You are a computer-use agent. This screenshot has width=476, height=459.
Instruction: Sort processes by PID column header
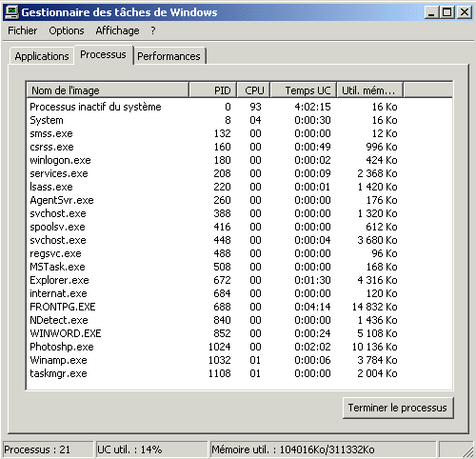(213, 90)
